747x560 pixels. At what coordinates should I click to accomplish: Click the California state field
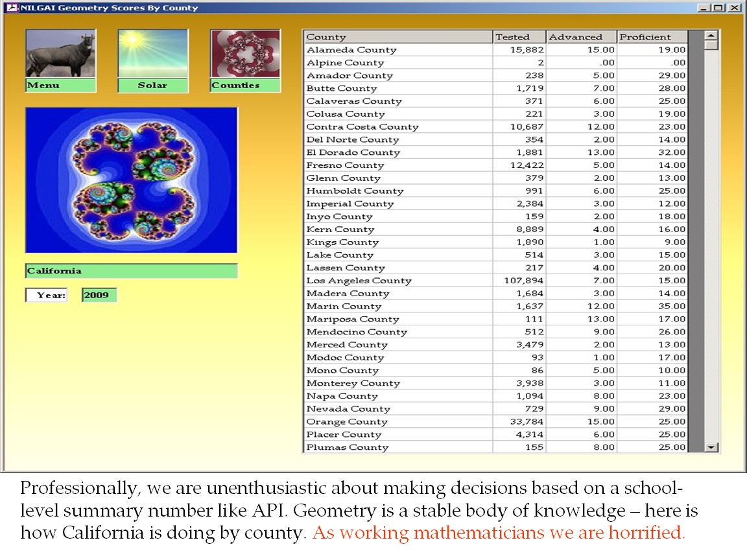pos(132,271)
